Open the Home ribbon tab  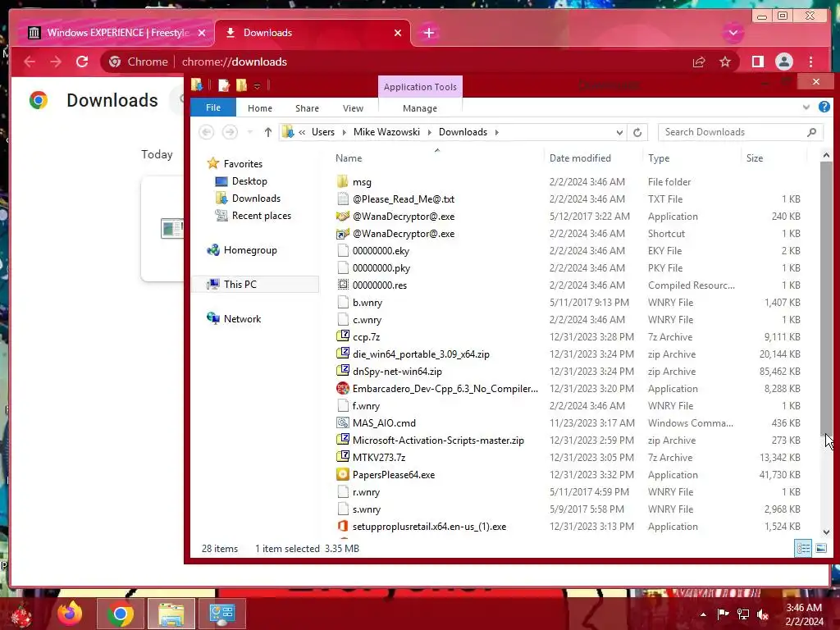point(260,108)
